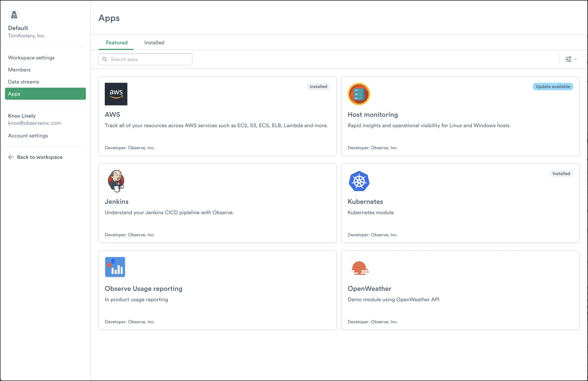Screen dimensions: 588x381
Task: Open the AWS app title
Action: pyautogui.click(x=112, y=115)
